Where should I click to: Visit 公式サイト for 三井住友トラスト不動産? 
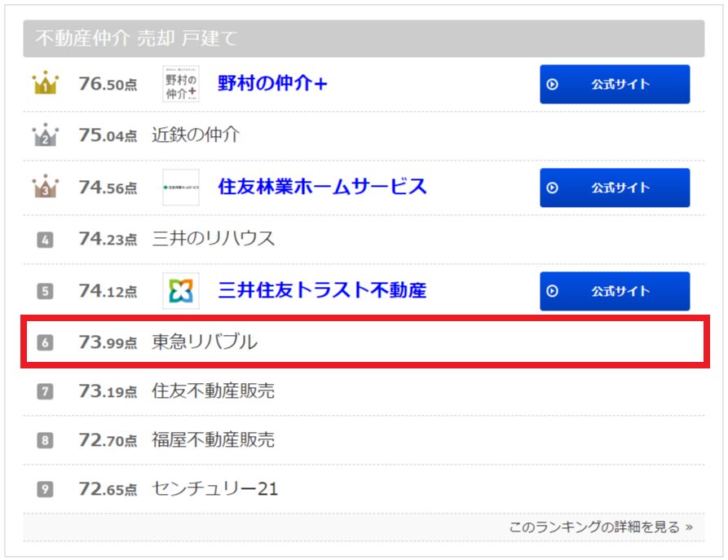615,291
